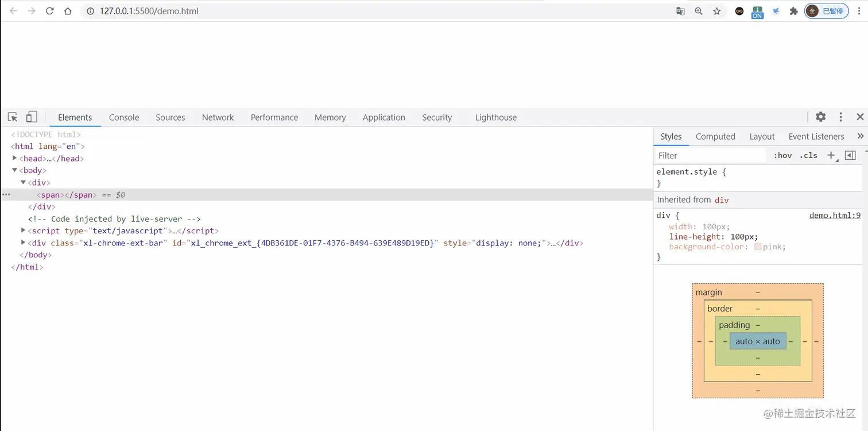Click the styles Filter input field
Screen dimensions: 868x431
click(x=711, y=155)
